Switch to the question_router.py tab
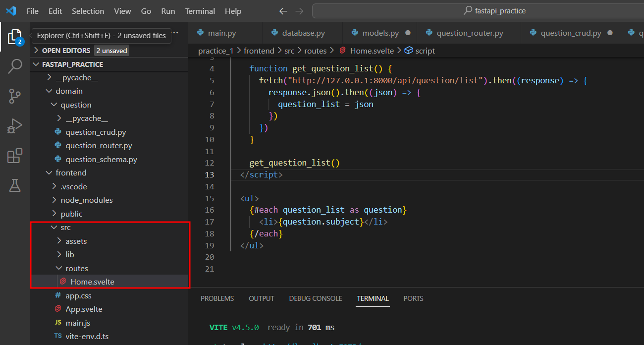644x345 pixels. pyautogui.click(x=469, y=33)
